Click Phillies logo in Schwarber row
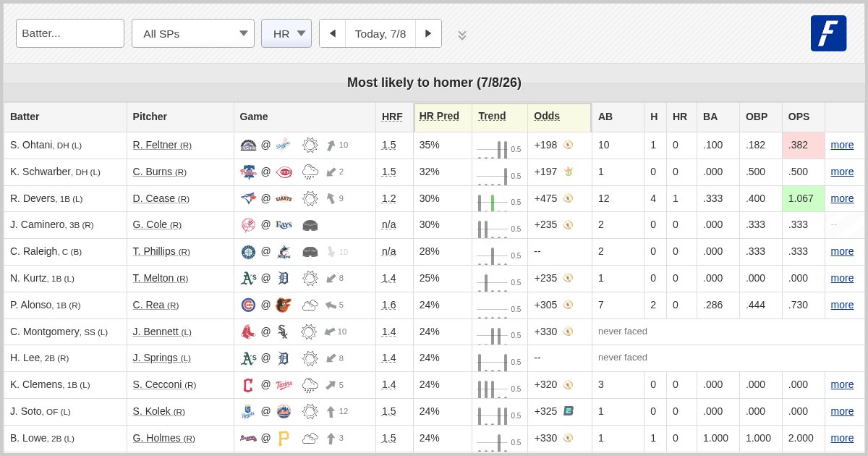Image resolution: width=868 pixels, height=456 pixels. [248, 172]
